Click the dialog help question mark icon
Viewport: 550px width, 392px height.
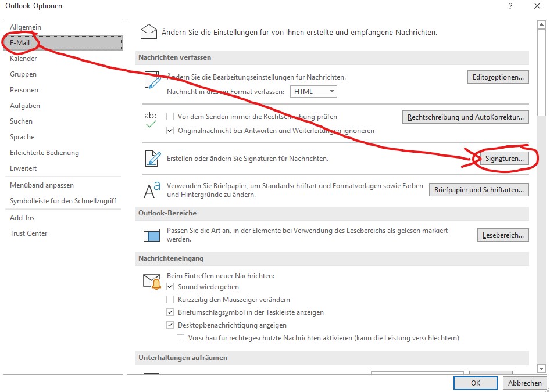(510, 6)
